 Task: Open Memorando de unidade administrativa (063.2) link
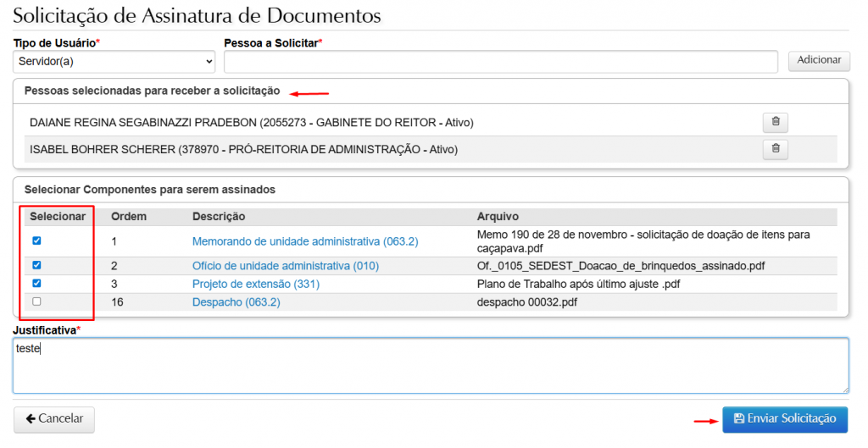point(305,241)
